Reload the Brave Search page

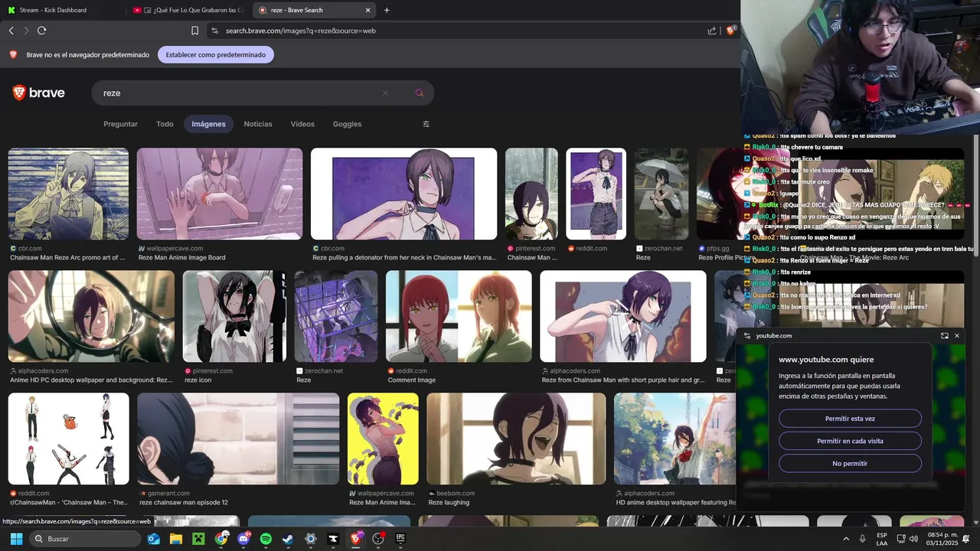pyautogui.click(x=41, y=31)
